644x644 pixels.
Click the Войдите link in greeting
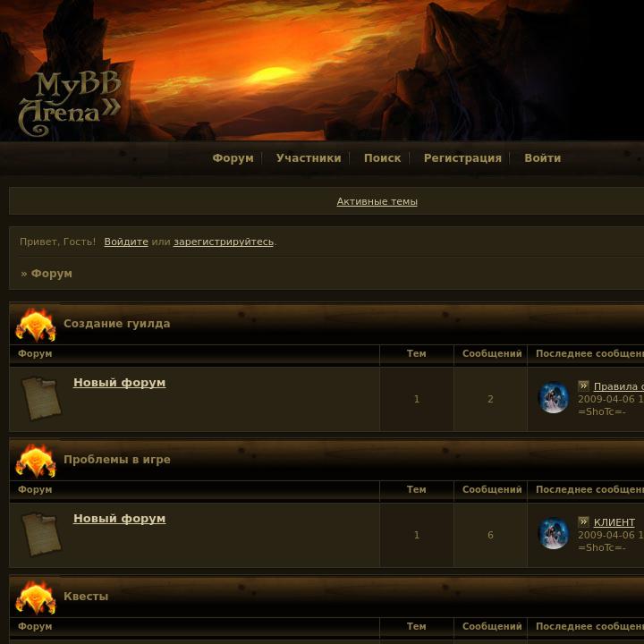click(x=126, y=241)
